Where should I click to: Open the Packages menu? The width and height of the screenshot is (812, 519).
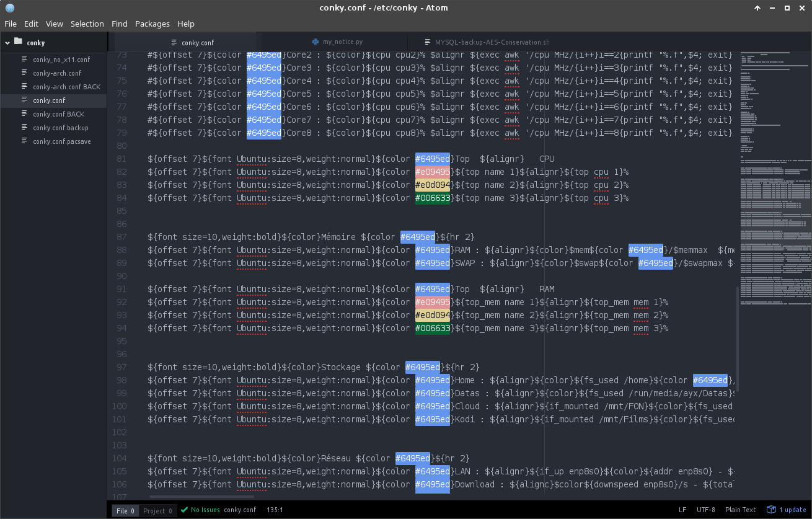click(152, 24)
